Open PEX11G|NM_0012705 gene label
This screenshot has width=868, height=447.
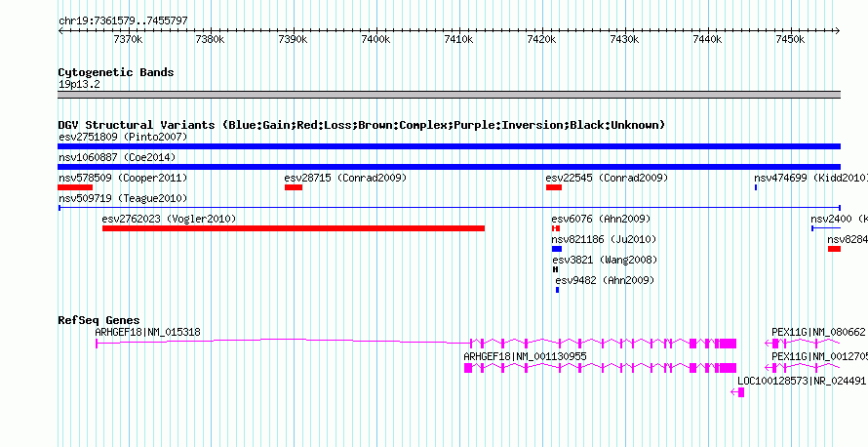tap(819, 356)
